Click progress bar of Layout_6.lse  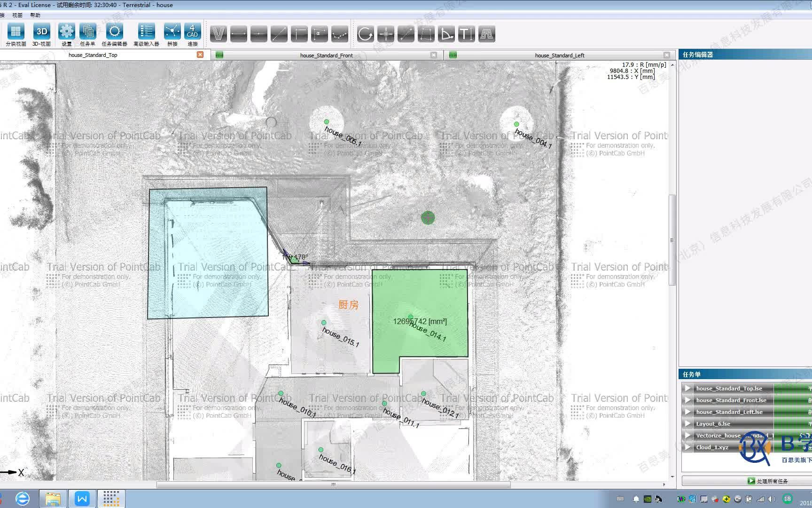[x=793, y=424]
